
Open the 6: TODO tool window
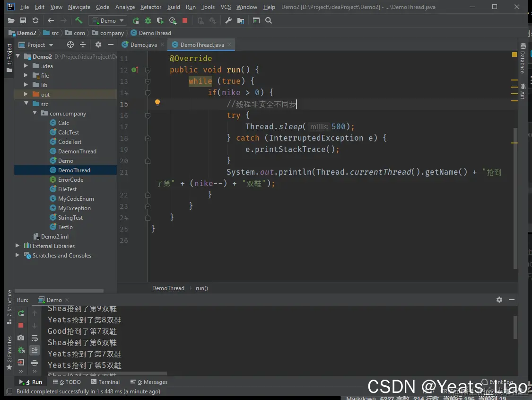pyautogui.click(x=67, y=382)
